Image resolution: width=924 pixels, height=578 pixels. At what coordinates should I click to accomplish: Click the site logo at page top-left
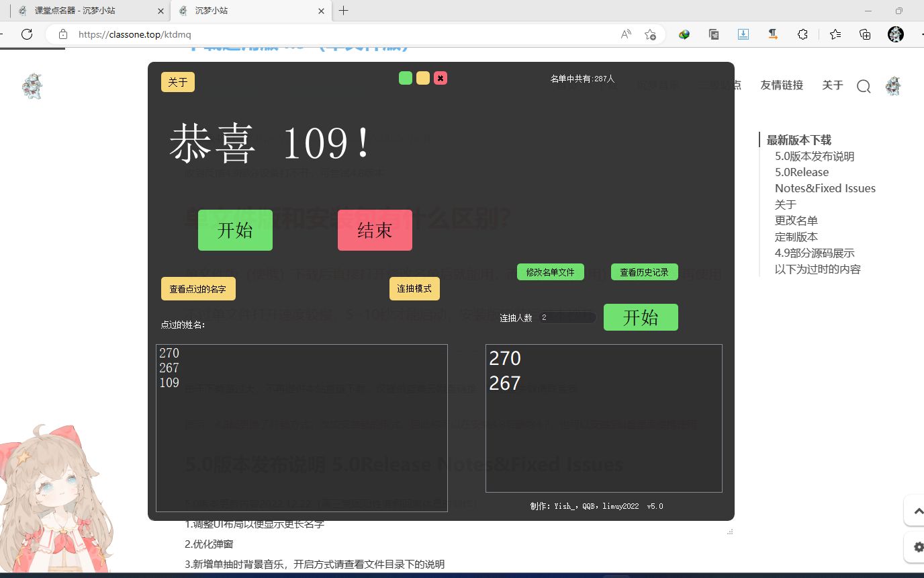click(x=32, y=87)
